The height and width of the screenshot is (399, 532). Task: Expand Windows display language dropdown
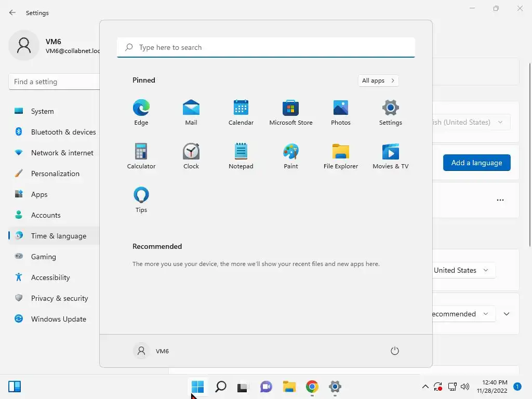[x=471, y=122]
